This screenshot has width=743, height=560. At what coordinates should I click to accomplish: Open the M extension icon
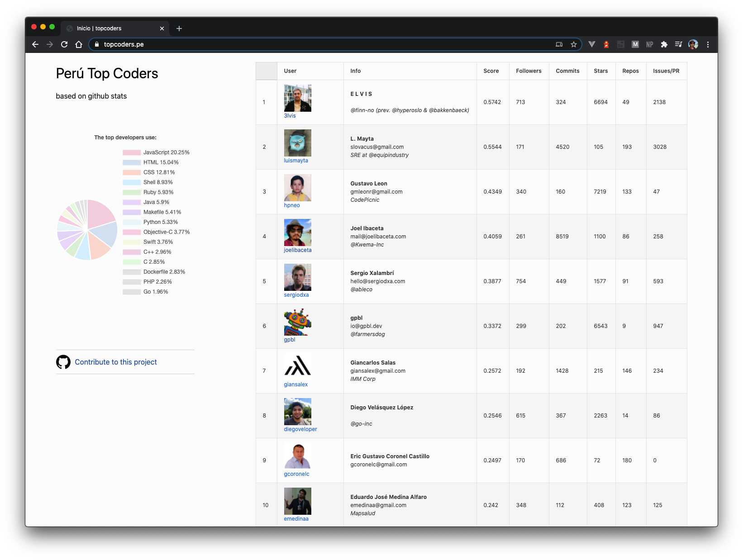[x=635, y=44]
